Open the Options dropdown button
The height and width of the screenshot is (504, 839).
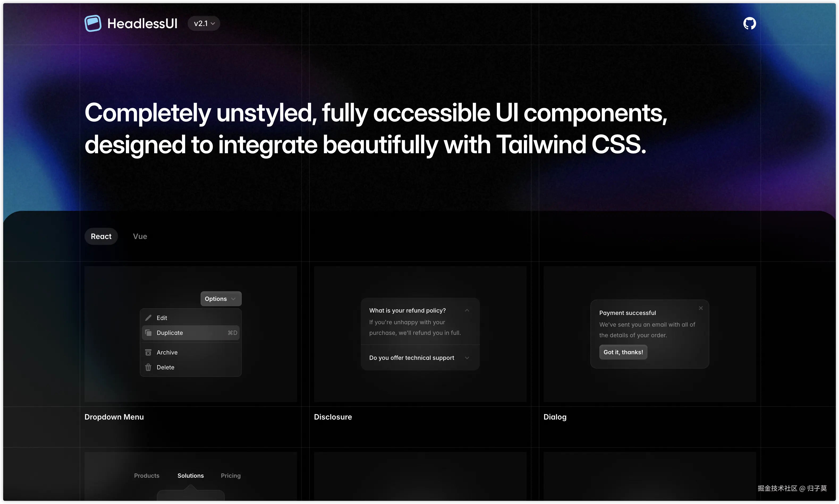221,298
